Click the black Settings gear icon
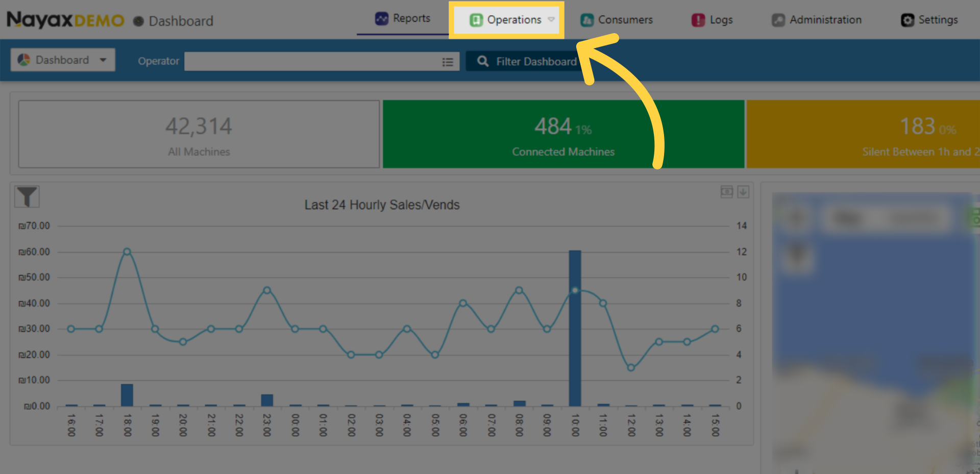 (x=908, y=20)
